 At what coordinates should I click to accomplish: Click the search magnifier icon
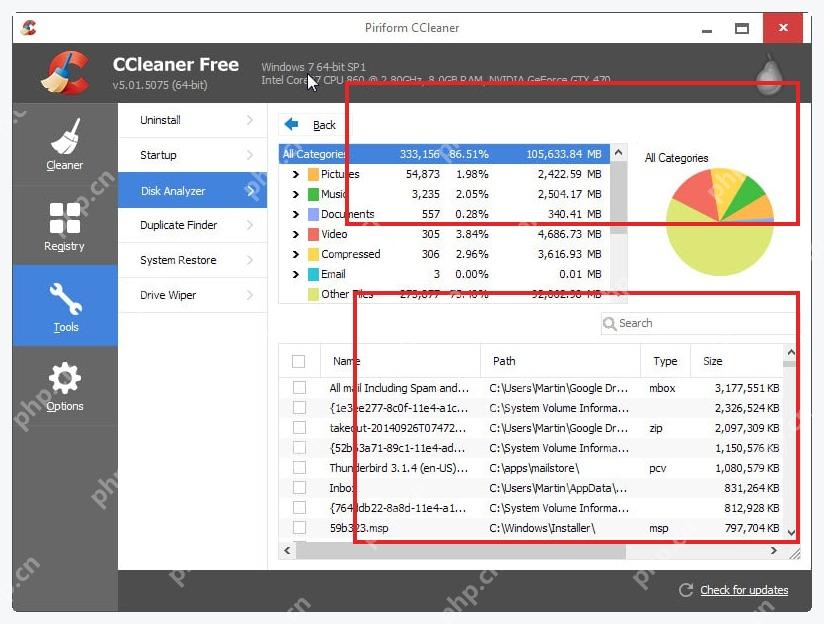click(x=609, y=323)
